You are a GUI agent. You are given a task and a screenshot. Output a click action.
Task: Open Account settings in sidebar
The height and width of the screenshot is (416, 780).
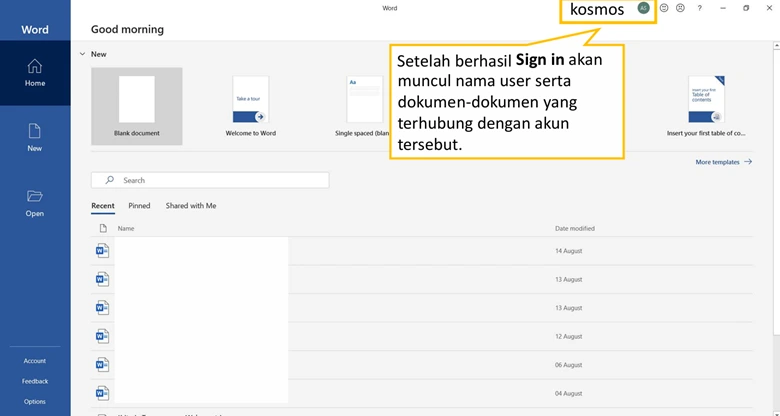tap(35, 361)
